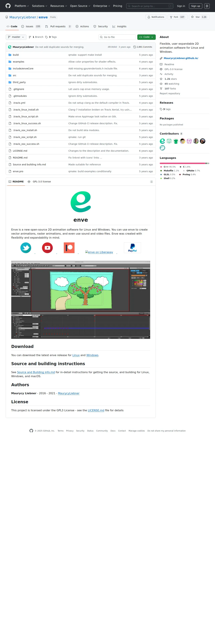215x644 pixels.
Task: Open the README.md file row
Action: click(81, 158)
